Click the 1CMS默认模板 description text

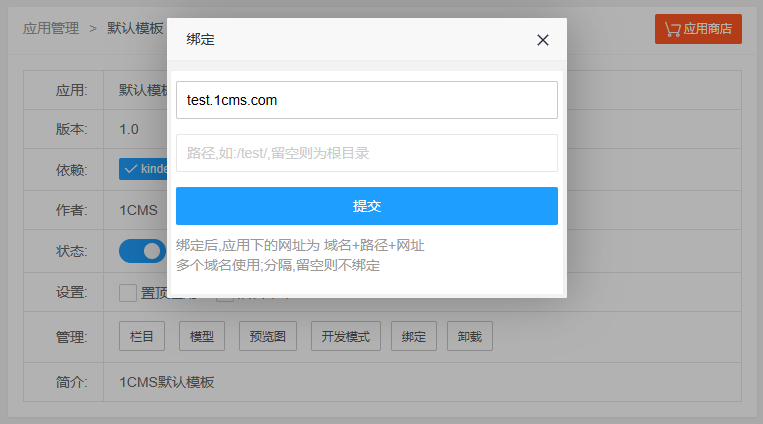(x=166, y=382)
